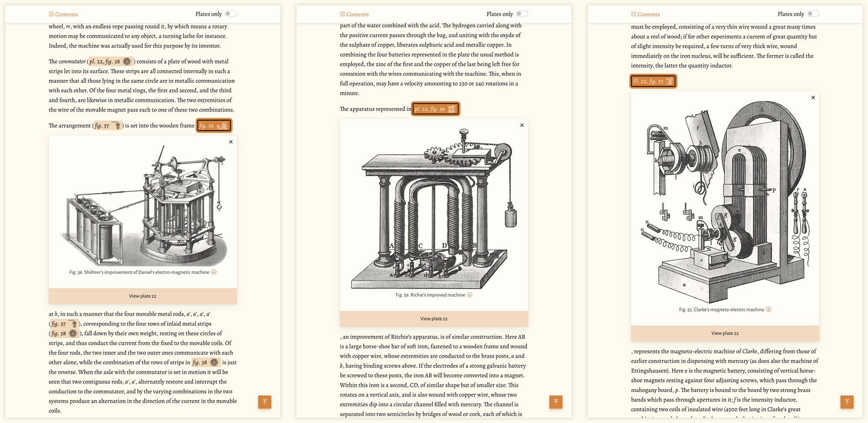Download the Fig. 36 Shöhrer's machine image
This screenshot has width=868, height=423.
click(x=214, y=272)
